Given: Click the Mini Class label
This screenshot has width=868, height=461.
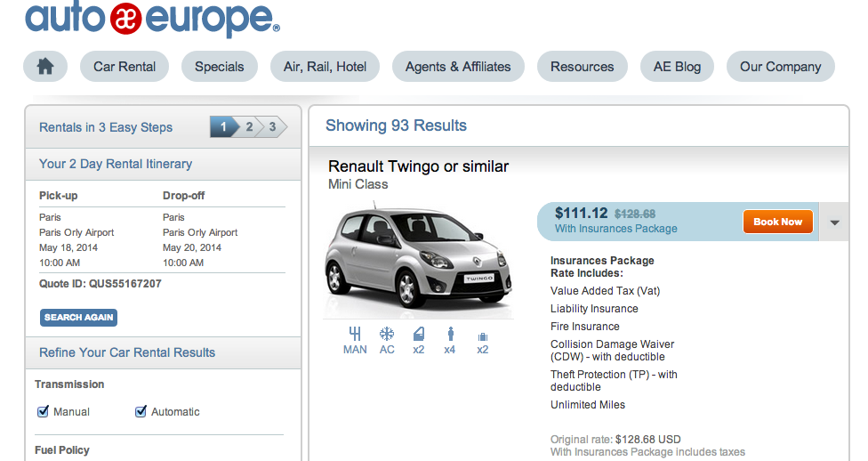Looking at the screenshot, I should (x=358, y=184).
